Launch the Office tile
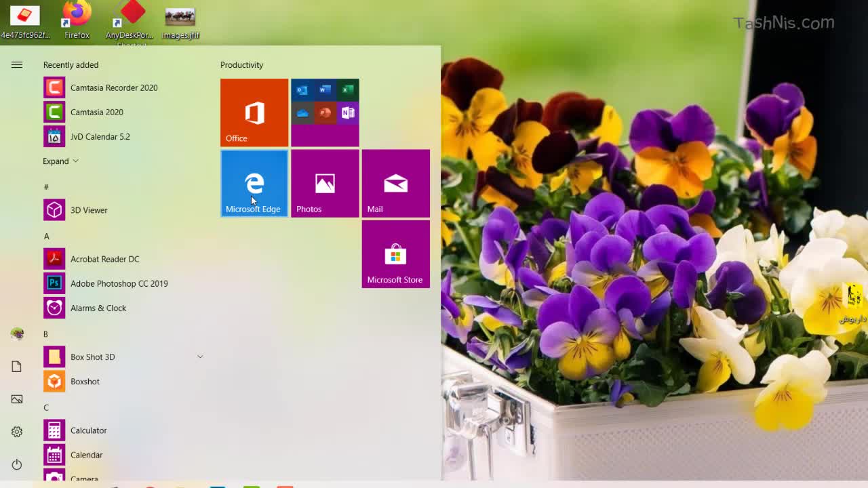This screenshot has height=488, width=868. pos(254,113)
